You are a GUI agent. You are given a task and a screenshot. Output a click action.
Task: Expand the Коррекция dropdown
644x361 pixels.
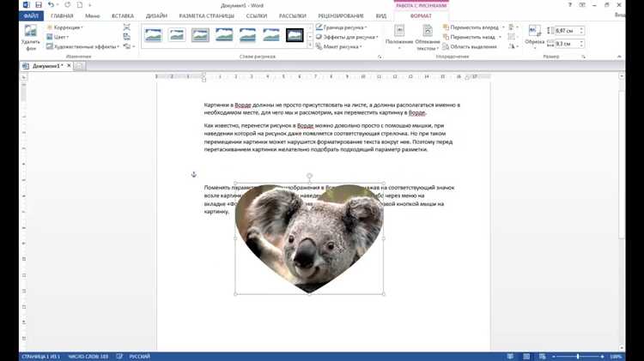point(67,27)
